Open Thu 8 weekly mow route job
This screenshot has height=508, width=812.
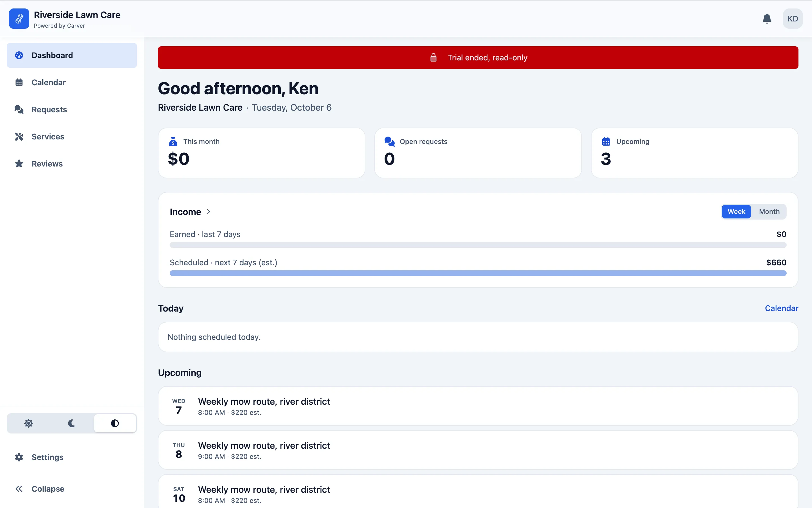tap(478, 450)
